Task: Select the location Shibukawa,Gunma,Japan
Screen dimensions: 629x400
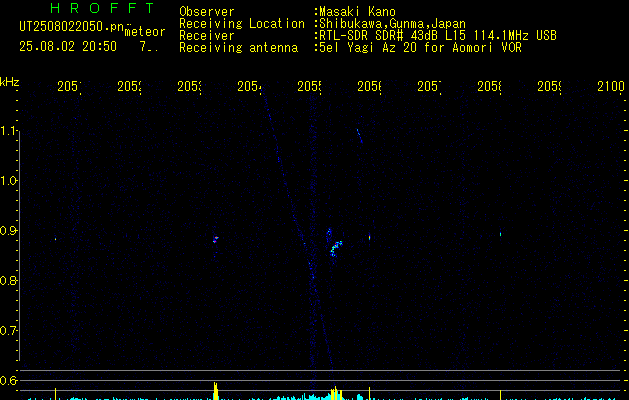Action: (392, 24)
